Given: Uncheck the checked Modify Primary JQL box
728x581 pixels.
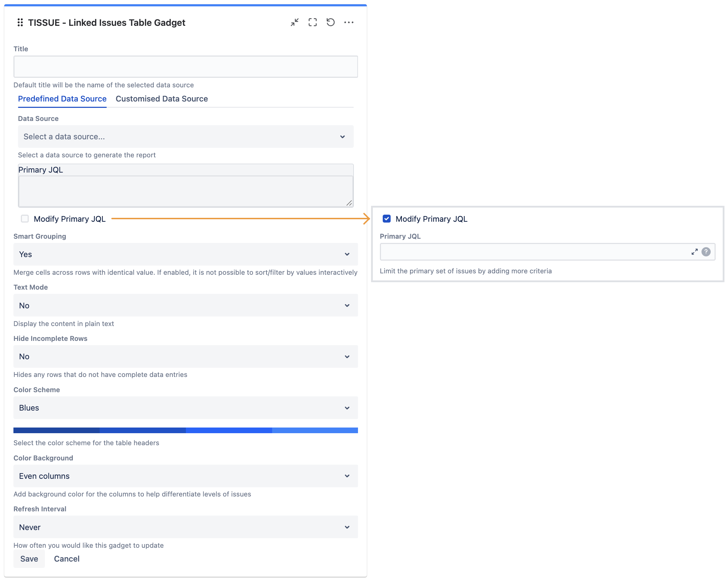Looking at the screenshot, I should coord(387,219).
